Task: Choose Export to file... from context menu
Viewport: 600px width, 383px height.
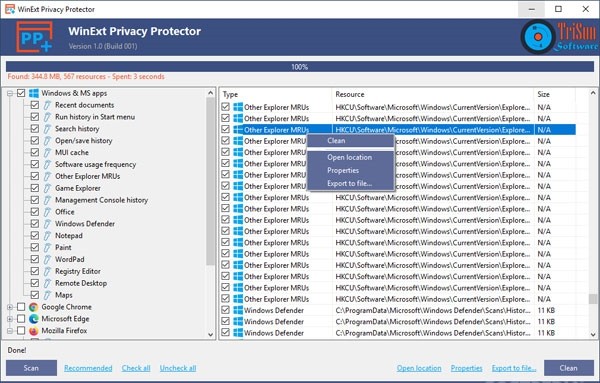Action: [351, 183]
